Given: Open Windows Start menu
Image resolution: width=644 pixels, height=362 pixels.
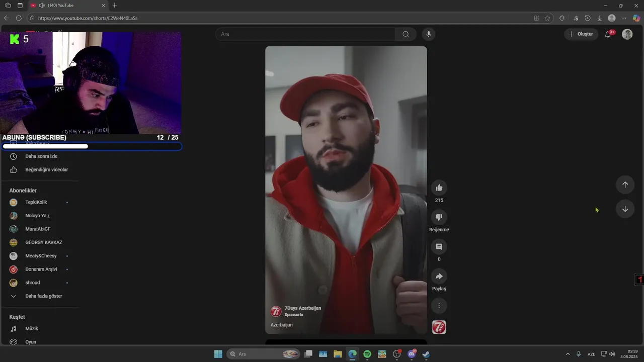Looking at the screenshot, I should point(218,354).
